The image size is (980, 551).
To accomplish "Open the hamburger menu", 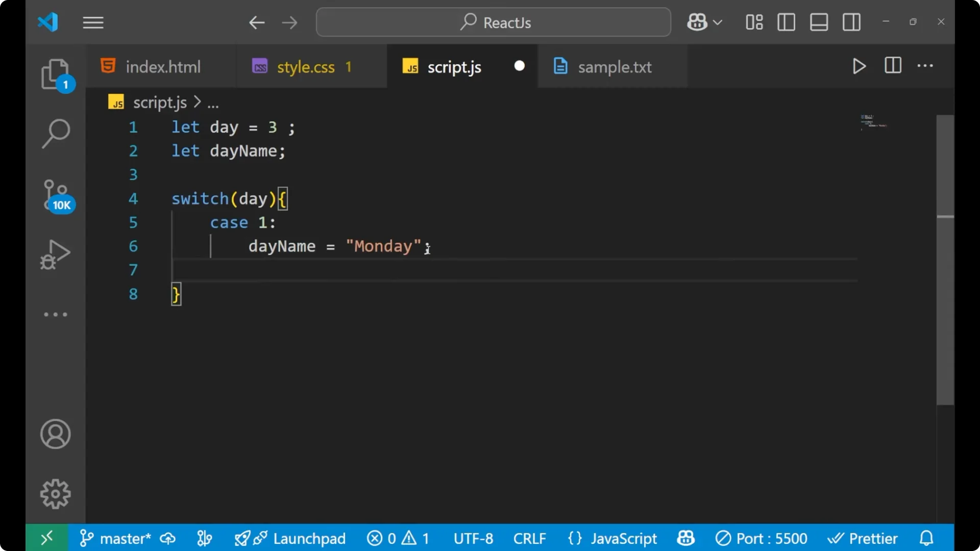I will [x=93, y=22].
